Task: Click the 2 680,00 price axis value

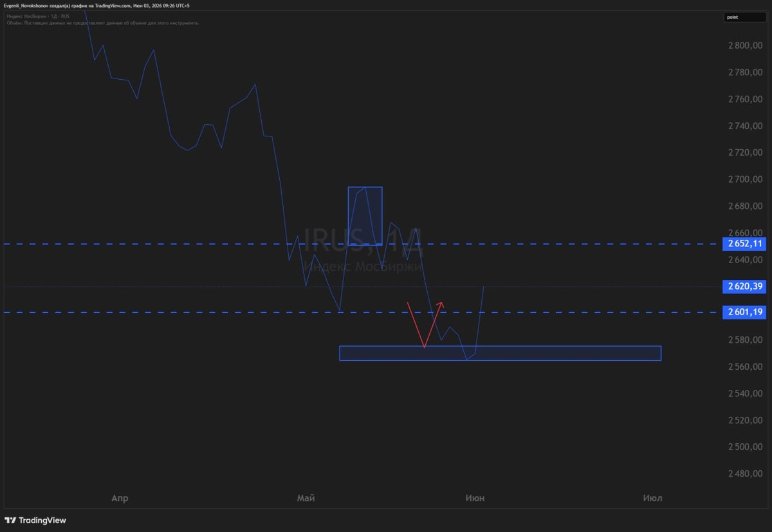Action: (746, 206)
